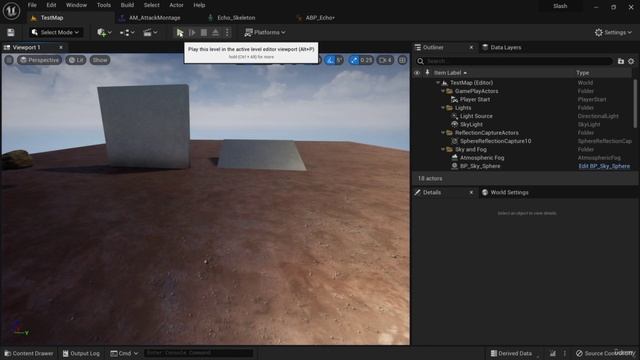Switch to the TestMap tab

[52, 18]
